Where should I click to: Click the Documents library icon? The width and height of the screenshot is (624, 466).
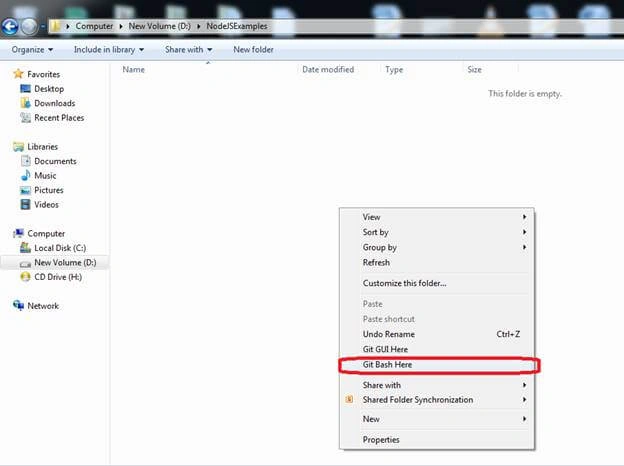(25, 161)
